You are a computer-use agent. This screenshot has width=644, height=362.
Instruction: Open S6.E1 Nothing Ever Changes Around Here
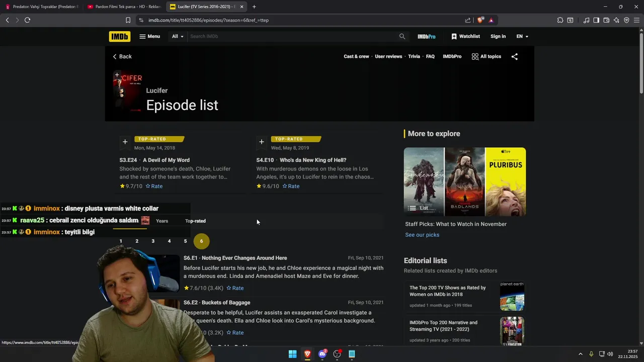[x=235, y=258]
